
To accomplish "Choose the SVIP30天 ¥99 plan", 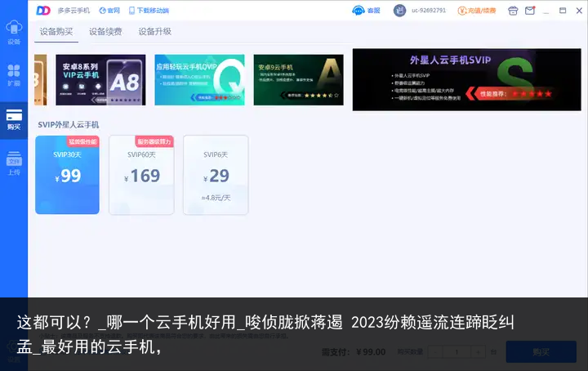I will click(x=68, y=175).
